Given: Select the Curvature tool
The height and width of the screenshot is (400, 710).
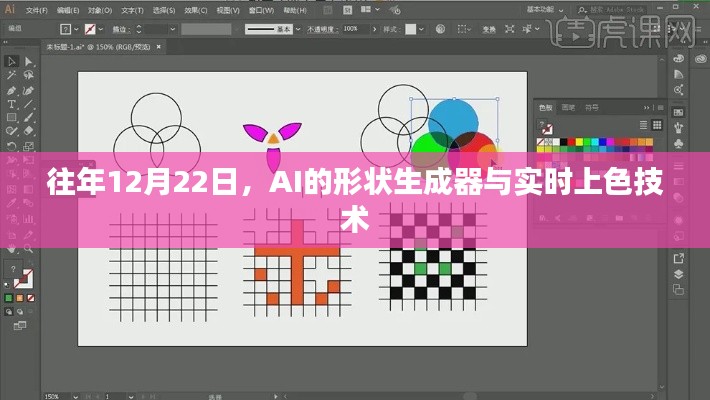Looking at the screenshot, I should 28,91.
